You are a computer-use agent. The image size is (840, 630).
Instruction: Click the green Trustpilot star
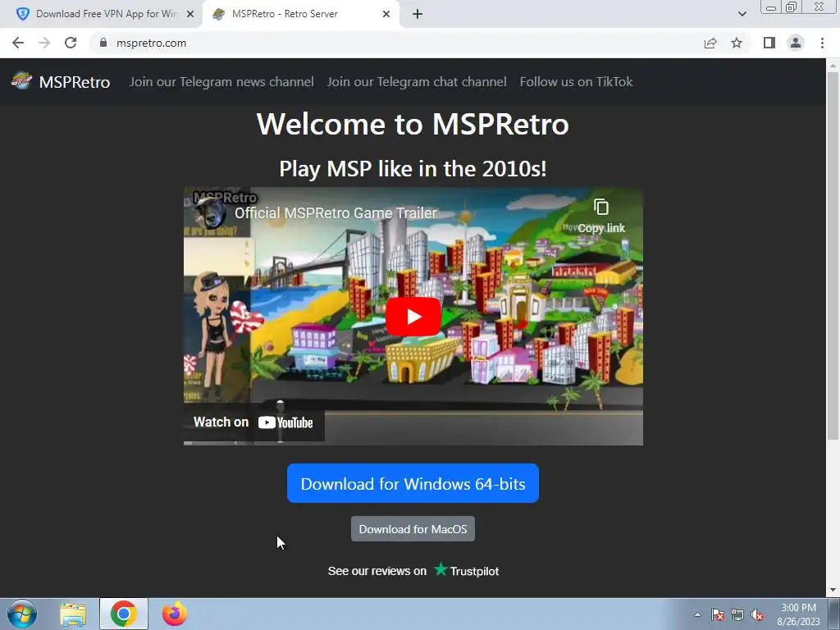pos(441,569)
